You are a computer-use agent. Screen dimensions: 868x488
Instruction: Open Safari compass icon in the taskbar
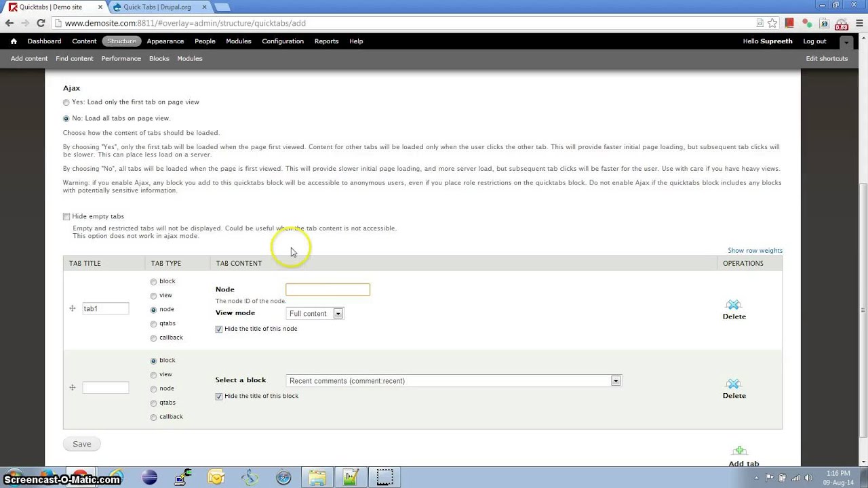click(283, 478)
